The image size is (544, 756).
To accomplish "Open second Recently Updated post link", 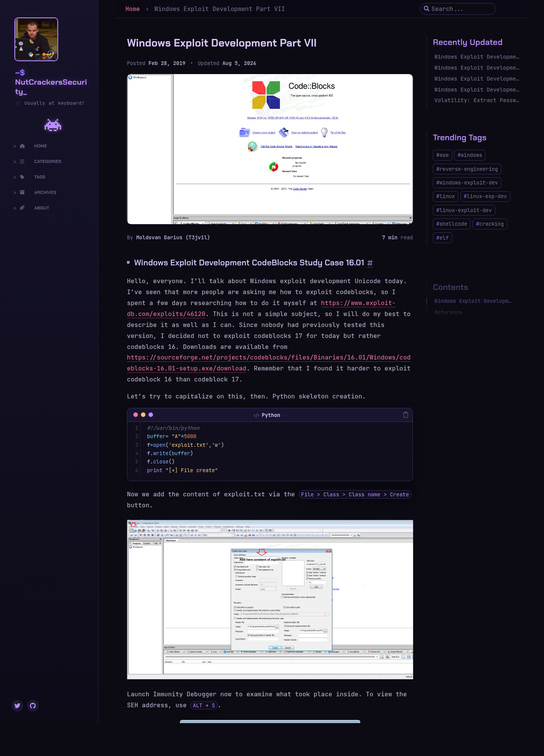I will tap(476, 68).
